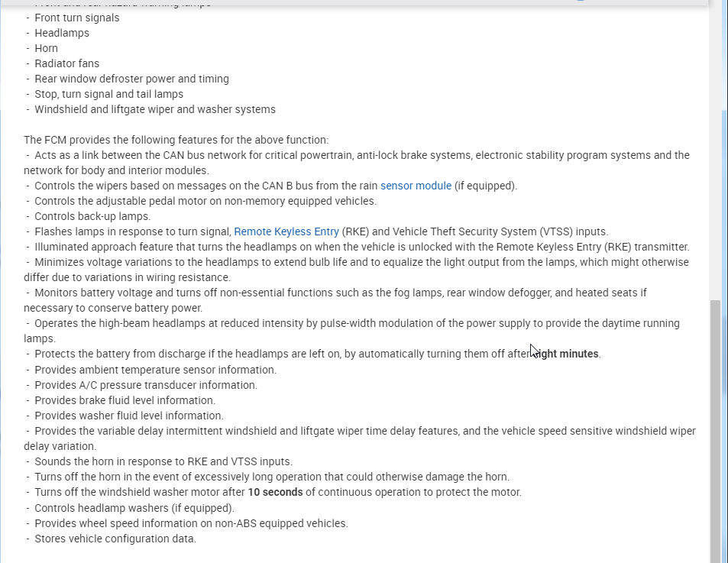Click "Stores vehicle configuration data" line
The image size is (728, 563).
click(x=115, y=539)
